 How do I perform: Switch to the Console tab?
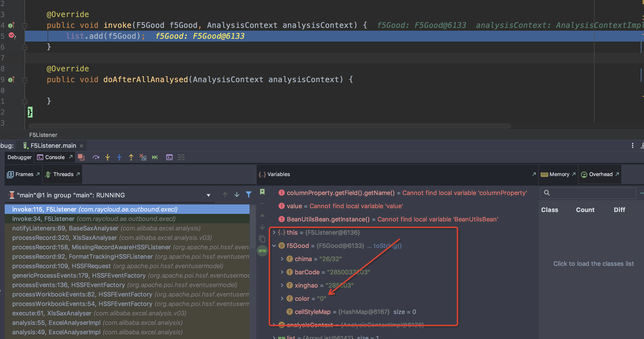click(54, 157)
